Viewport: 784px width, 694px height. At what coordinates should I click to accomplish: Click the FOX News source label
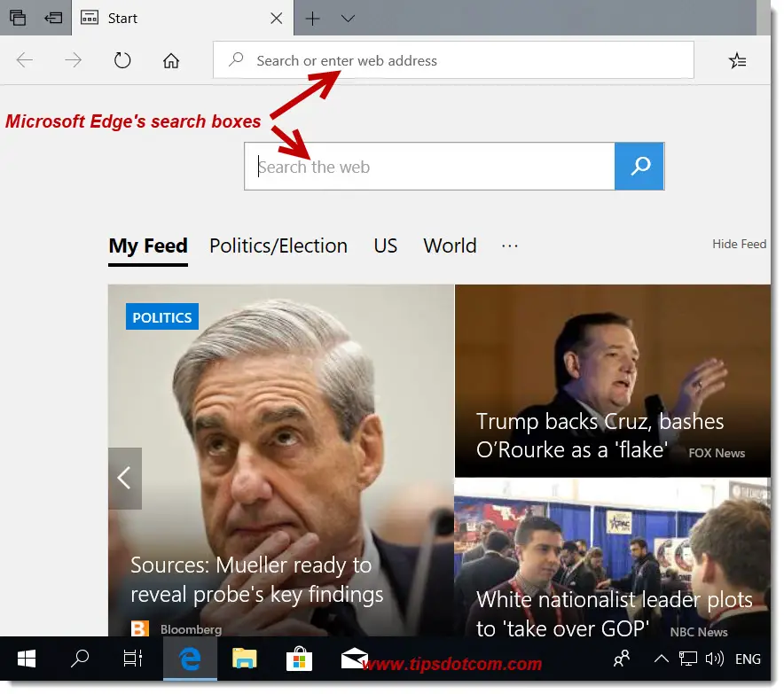pyautogui.click(x=717, y=453)
